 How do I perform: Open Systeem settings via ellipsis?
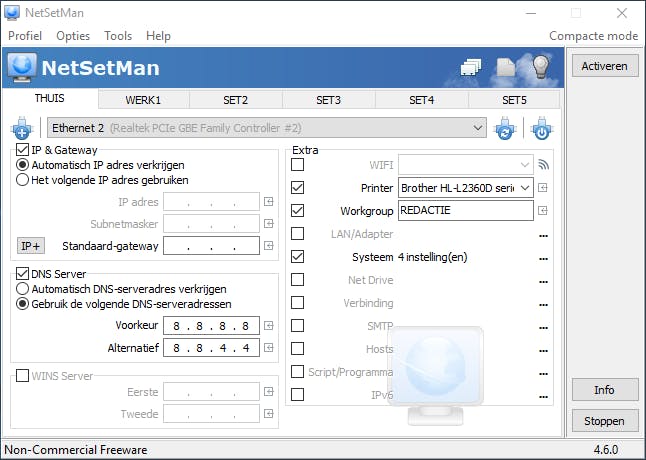click(543, 259)
